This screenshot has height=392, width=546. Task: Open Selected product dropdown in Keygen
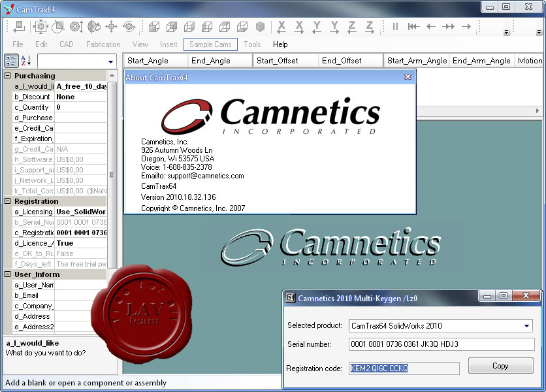click(527, 326)
